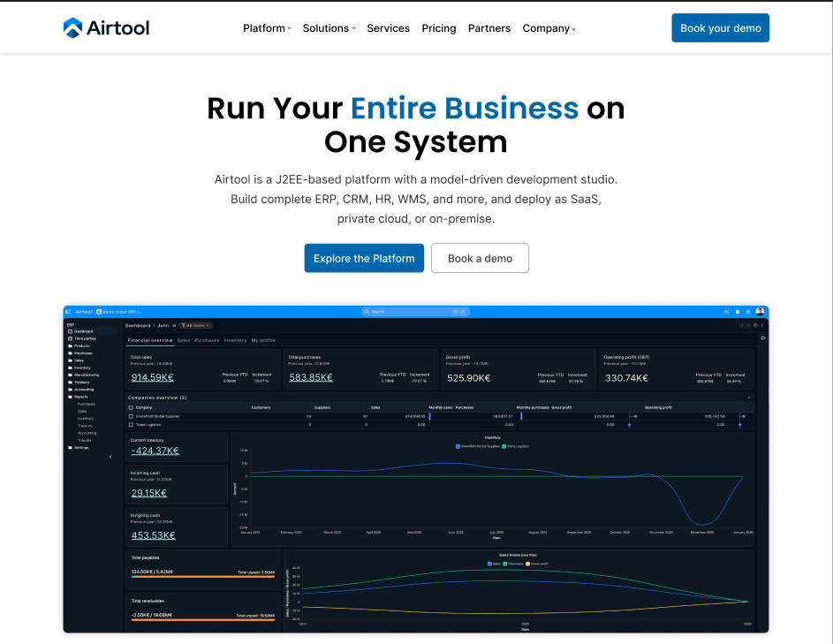This screenshot has height=644, width=833.
Task: Click the 583.85K€ total purchases value
Action: point(311,377)
